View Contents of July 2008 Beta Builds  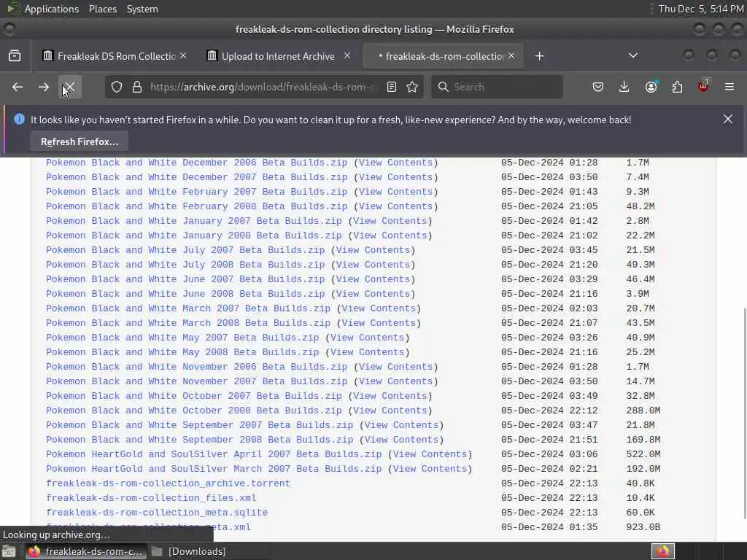(373, 265)
